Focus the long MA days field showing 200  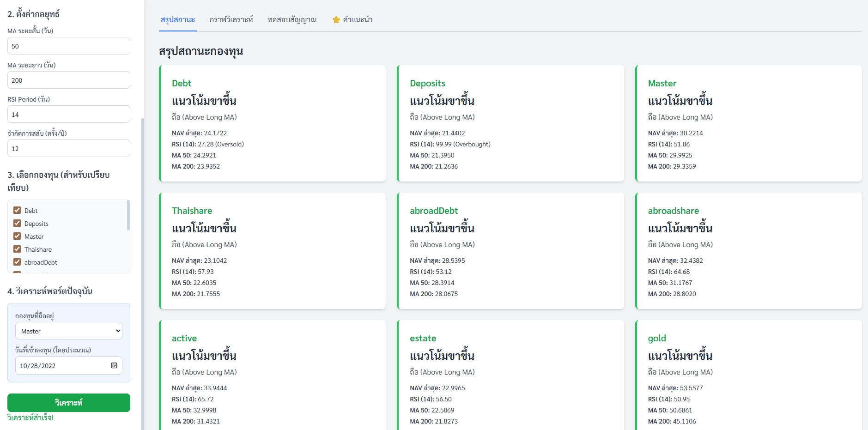[69, 80]
